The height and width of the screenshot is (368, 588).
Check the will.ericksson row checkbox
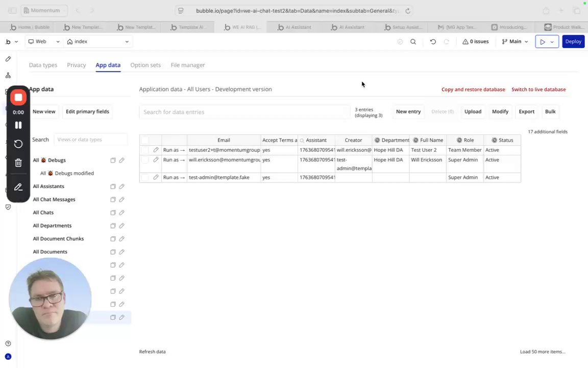(x=145, y=159)
